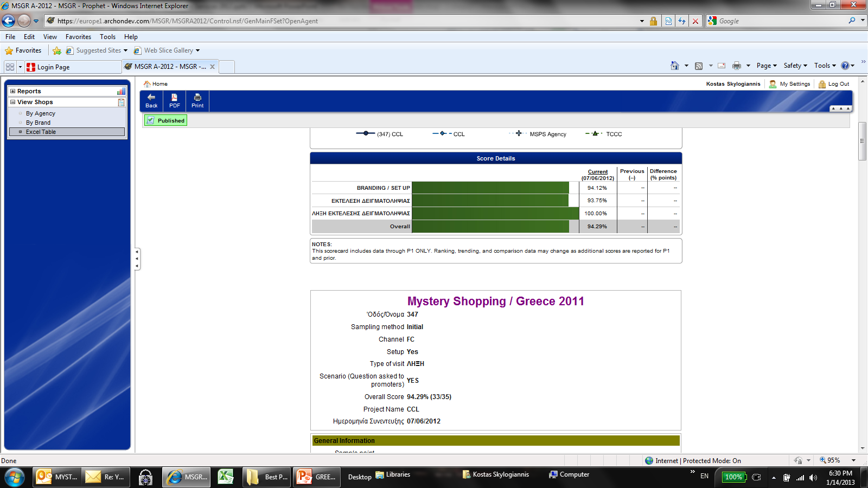This screenshot has height=488, width=868.
Task: Click the add to favorites bar icon
Action: (x=57, y=50)
